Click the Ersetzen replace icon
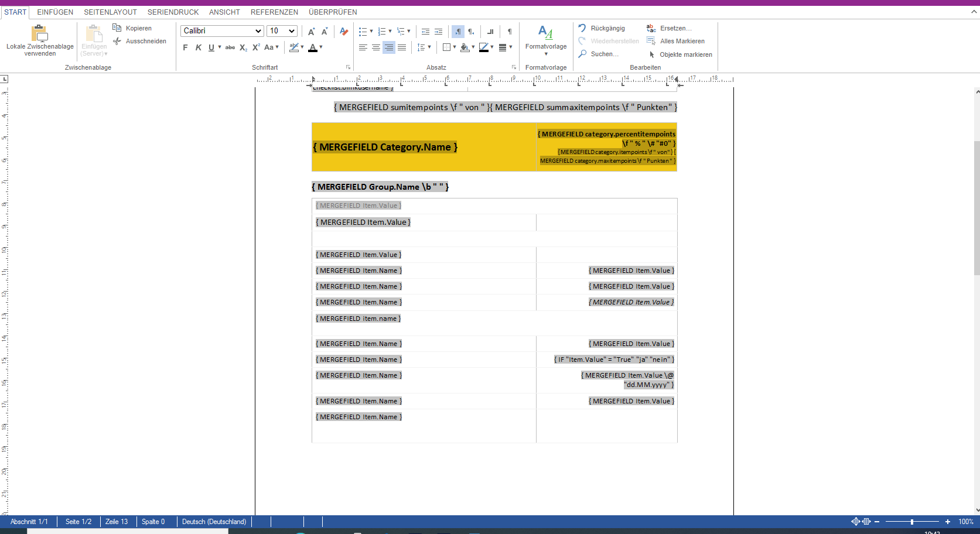This screenshot has width=980, height=534. tap(651, 28)
